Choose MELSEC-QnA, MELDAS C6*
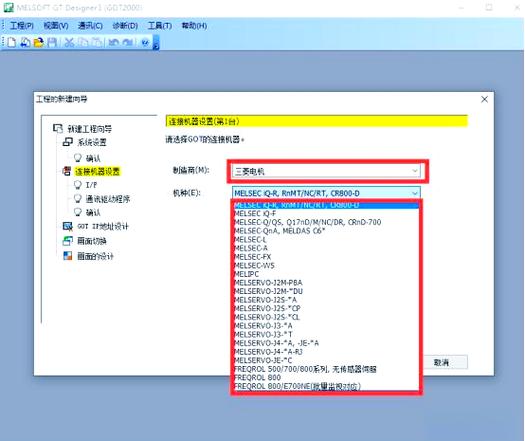525x441 pixels. pyautogui.click(x=326, y=231)
